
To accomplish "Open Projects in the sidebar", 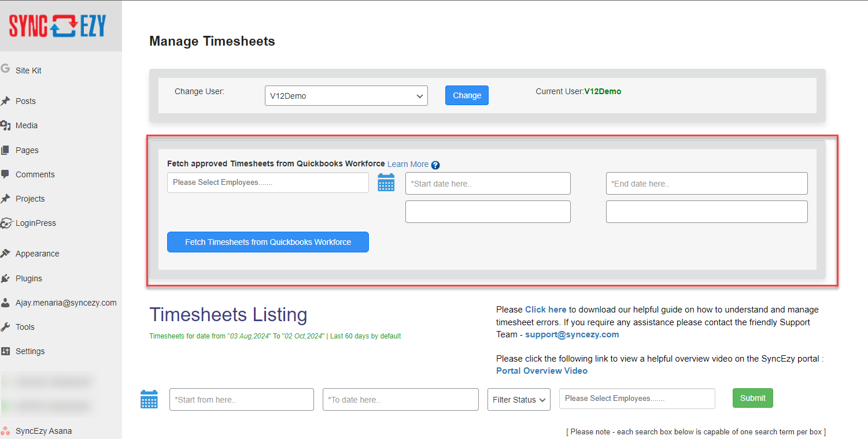I will [30, 199].
